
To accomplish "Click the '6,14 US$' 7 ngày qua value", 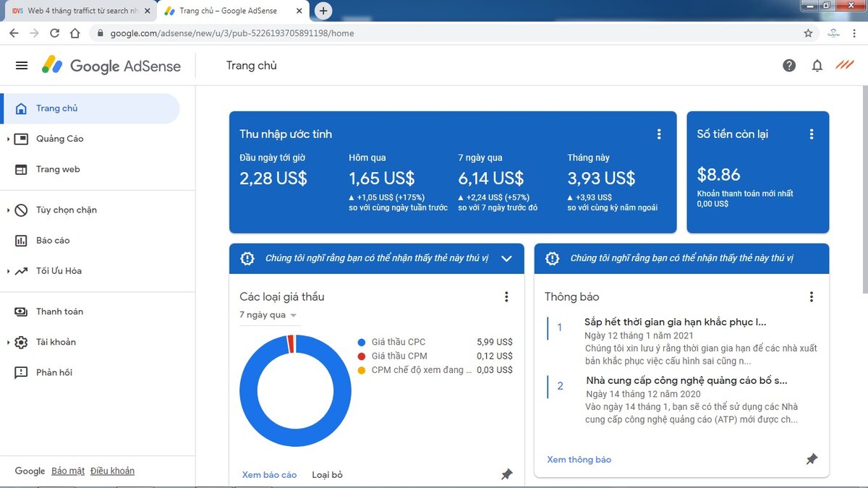I will pyautogui.click(x=491, y=179).
